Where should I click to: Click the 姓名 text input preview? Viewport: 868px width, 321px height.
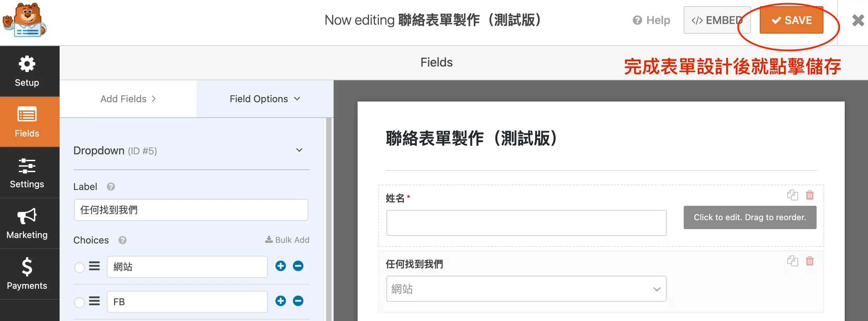coord(526,223)
